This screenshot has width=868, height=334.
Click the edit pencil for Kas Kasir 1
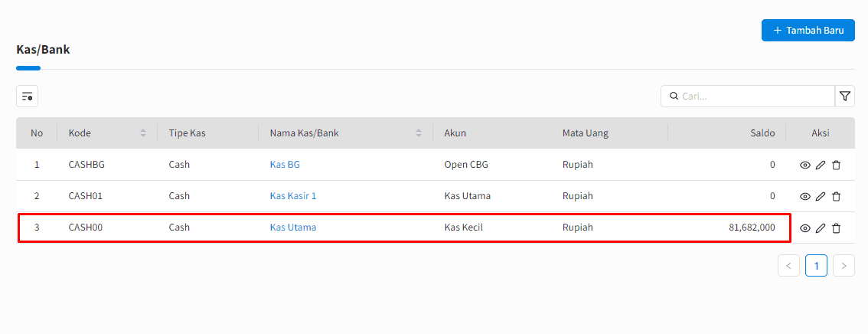tap(821, 196)
